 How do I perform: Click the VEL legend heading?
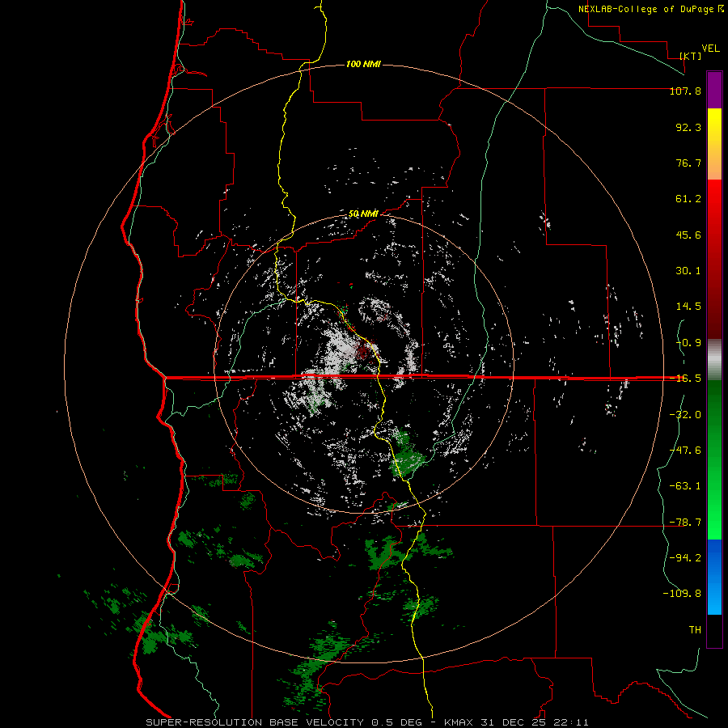[710, 49]
